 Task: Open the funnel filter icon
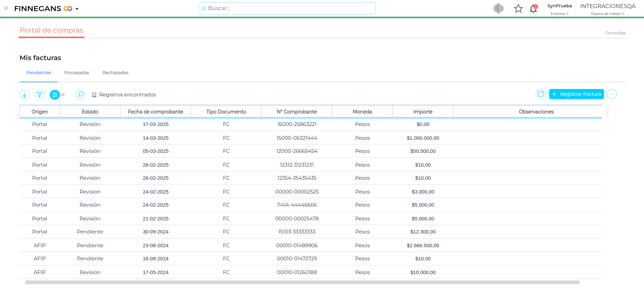point(40,95)
